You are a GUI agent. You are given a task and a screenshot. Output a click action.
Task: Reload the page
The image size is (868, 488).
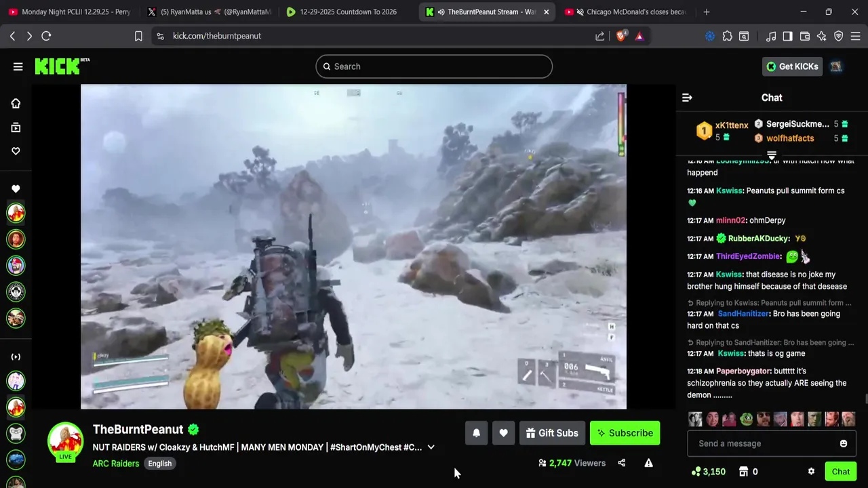(x=46, y=36)
